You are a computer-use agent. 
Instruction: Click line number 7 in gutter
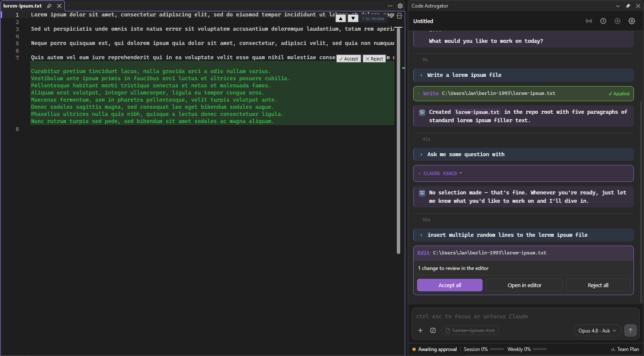[17, 58]
